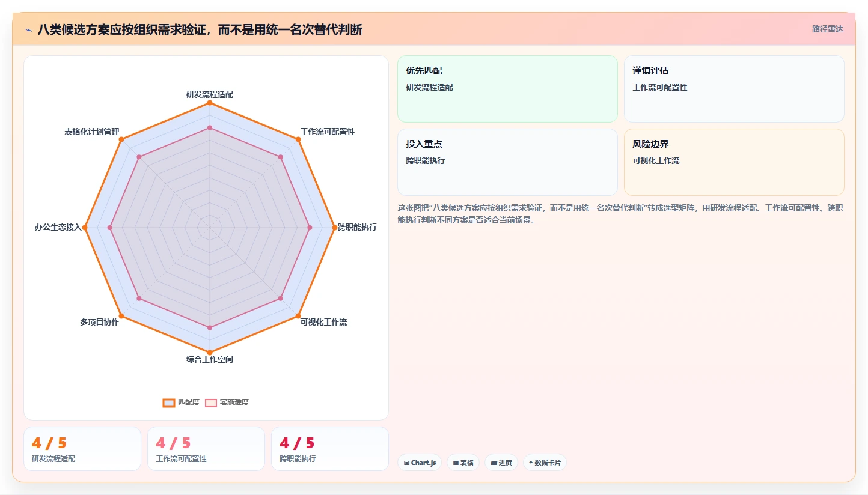Click the lightning icon beside the title
This screenshot has height=495, width=868.
coord(28,30)
